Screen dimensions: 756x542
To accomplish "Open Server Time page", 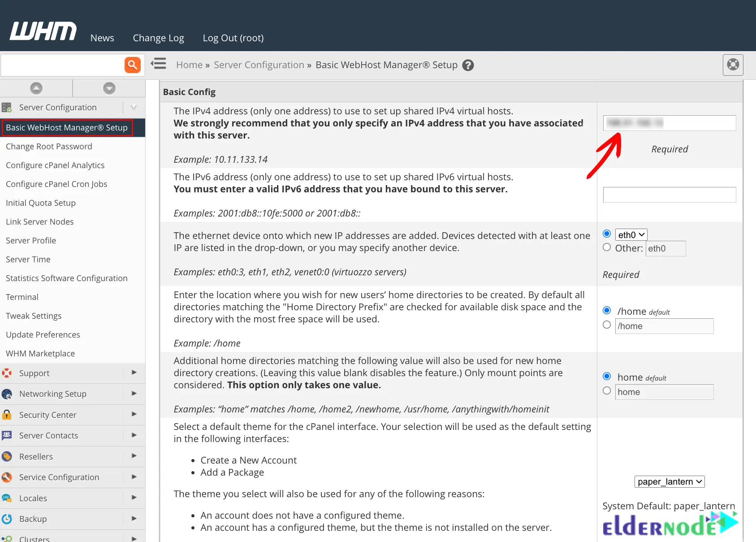I will 28,260.
